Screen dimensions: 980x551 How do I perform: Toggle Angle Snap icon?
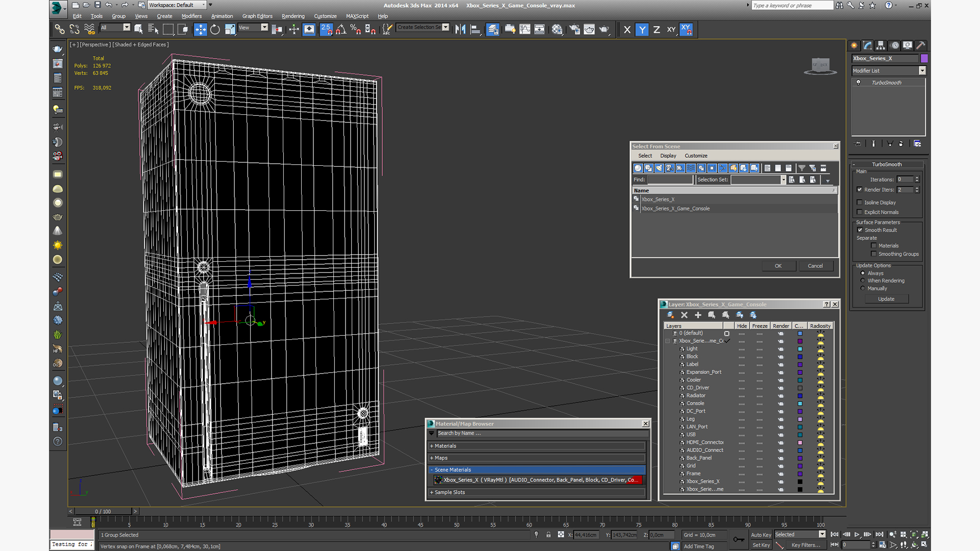pyautogui.click(x=341, y=30)
